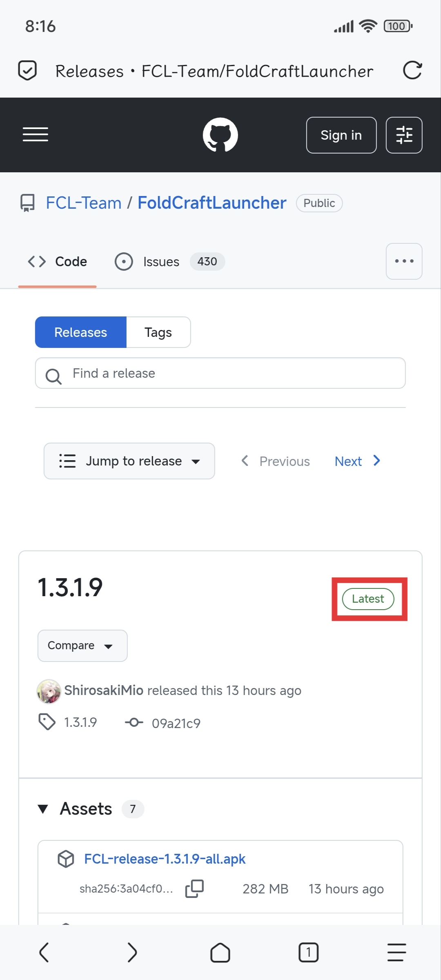Click the Sign in button
The width and height of the screenshot is (441, 980).
tap(341, 135)
